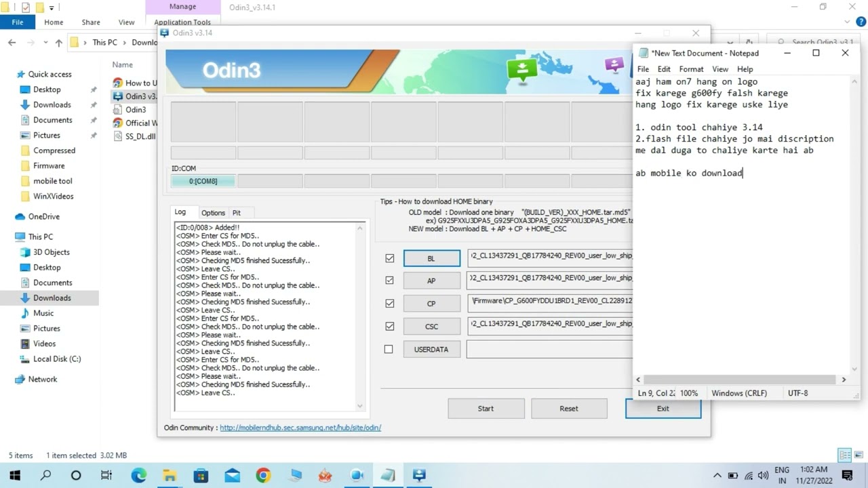
Task: Click Notepad horizontal scrollbar right arrow
Action: pyautogui.click(x=844, y=380)
